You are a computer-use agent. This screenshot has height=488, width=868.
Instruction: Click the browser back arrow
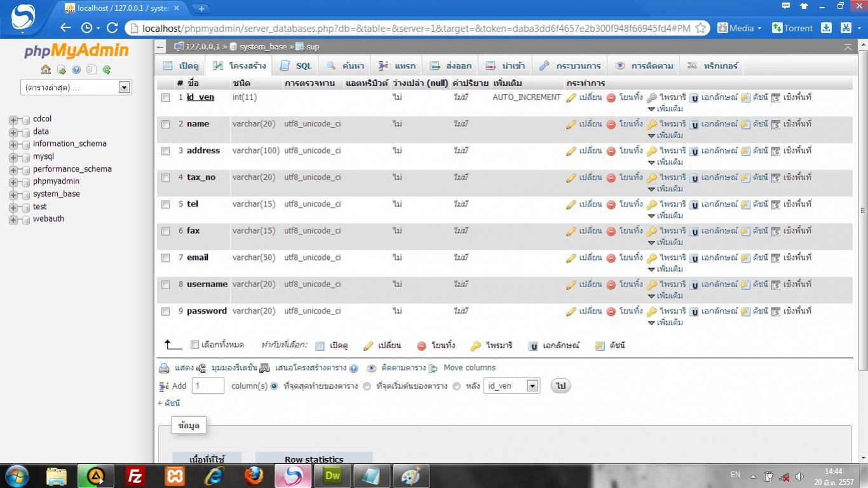[x=65, y=28]
